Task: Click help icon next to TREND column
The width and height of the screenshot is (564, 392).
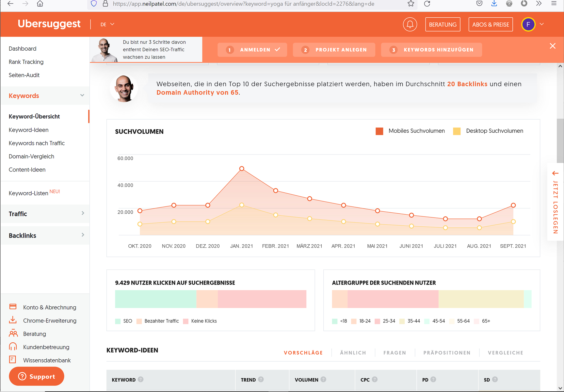Action: [x=261, y=379]
